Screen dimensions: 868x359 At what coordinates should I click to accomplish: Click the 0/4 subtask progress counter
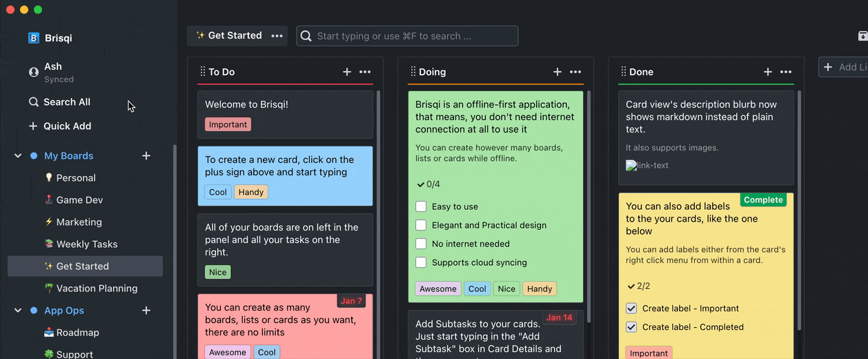coord(428,184)
